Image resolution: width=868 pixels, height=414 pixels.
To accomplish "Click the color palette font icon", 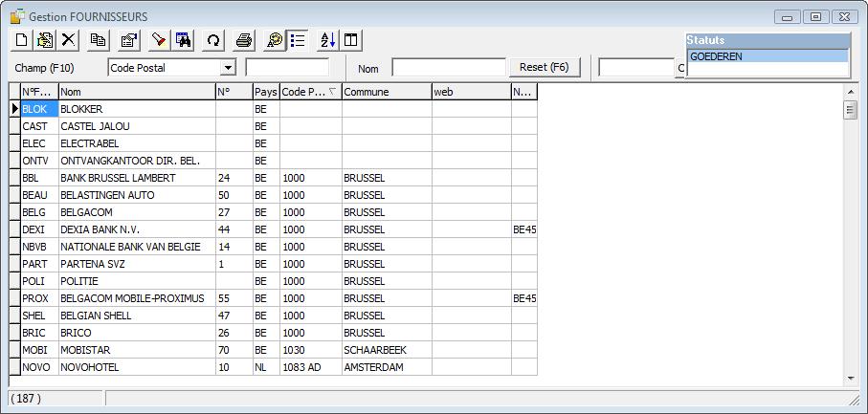I will [x=274, y=40].
